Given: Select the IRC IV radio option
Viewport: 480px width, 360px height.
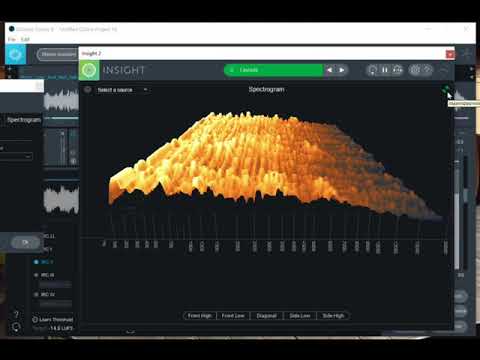Looking at the screenshot, I should [x=36, y=295].
